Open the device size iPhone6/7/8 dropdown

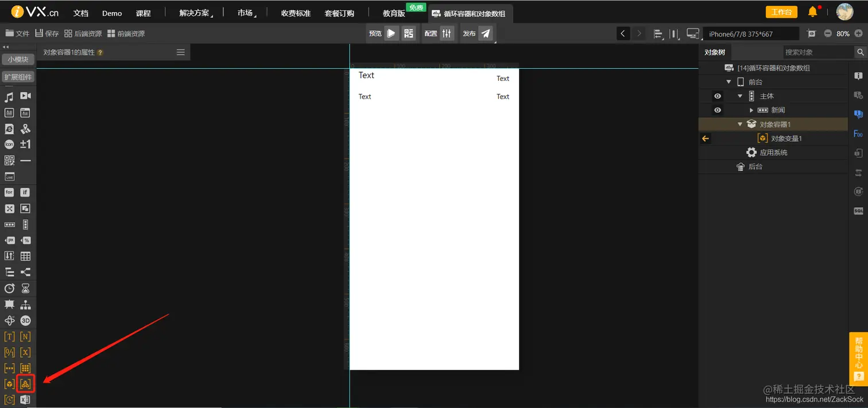click(x=751, y=34)
